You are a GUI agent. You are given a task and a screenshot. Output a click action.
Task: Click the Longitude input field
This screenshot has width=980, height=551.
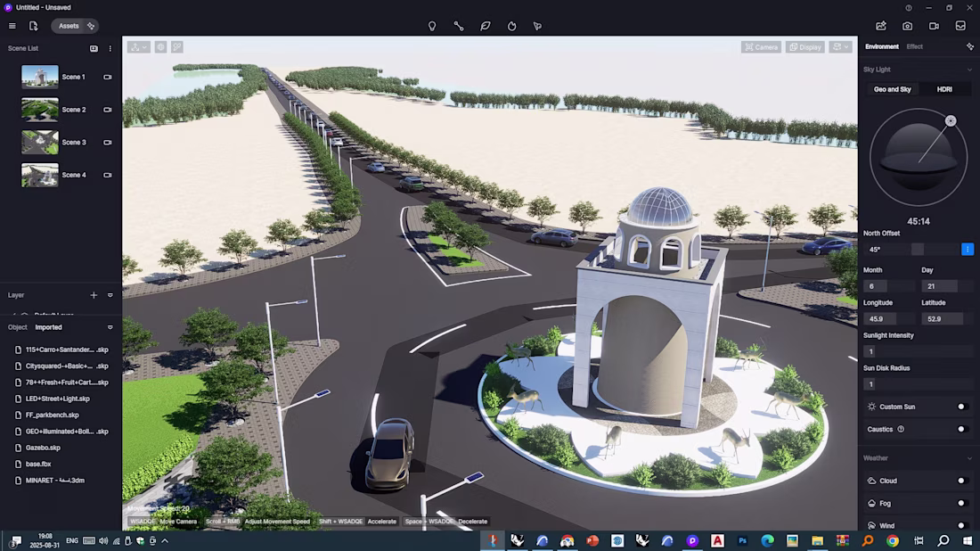[889, 319]
